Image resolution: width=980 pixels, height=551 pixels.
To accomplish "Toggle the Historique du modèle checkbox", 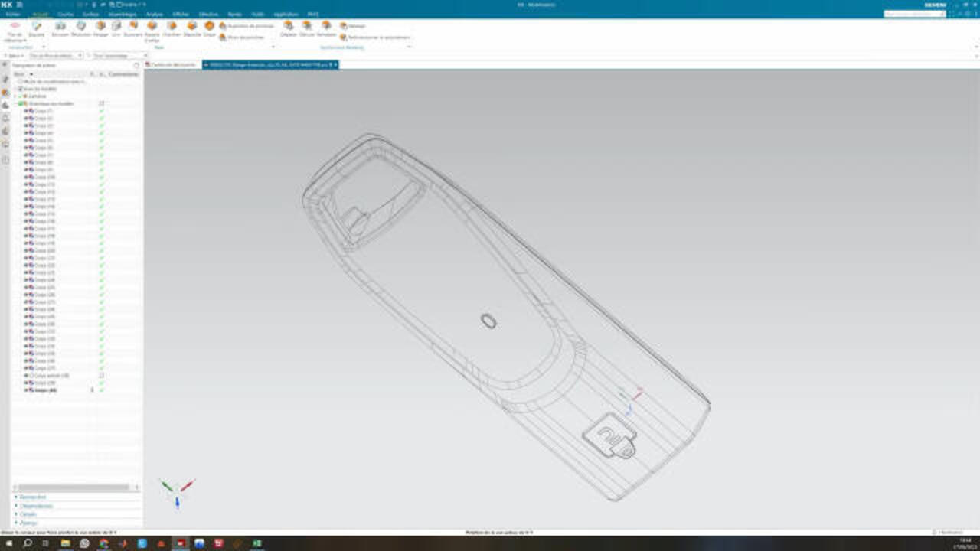I will 22,103.
